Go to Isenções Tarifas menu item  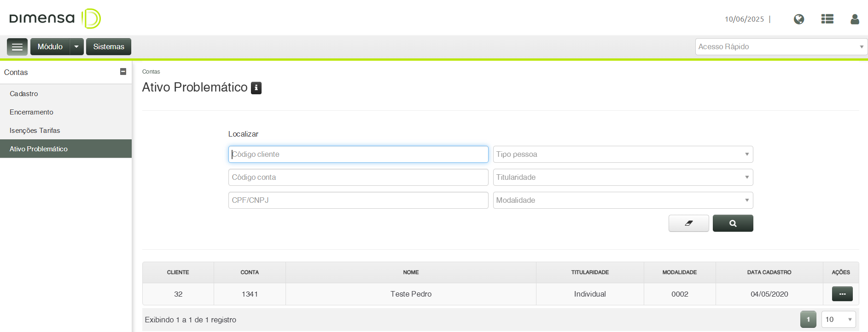coord(35,131)
